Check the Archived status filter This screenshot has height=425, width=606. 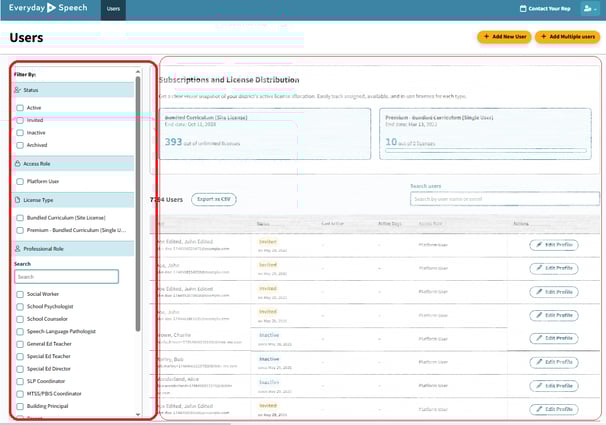20,145
